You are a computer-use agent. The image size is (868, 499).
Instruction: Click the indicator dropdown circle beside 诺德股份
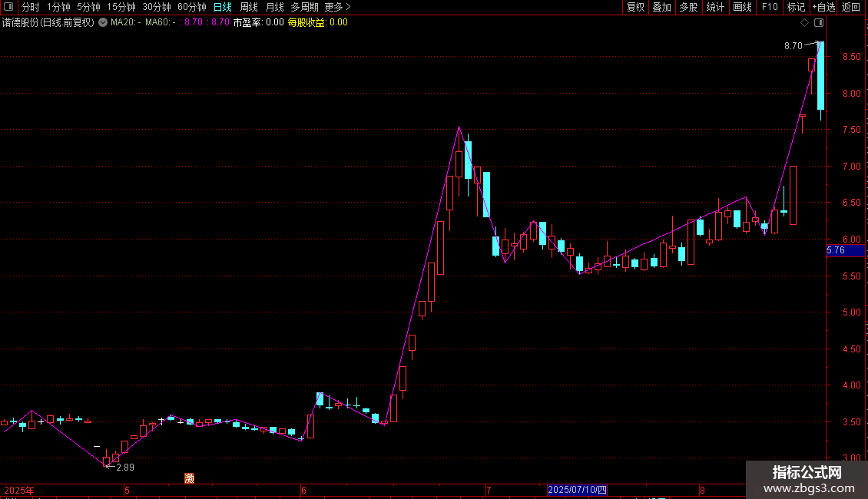tap(103, 22)
